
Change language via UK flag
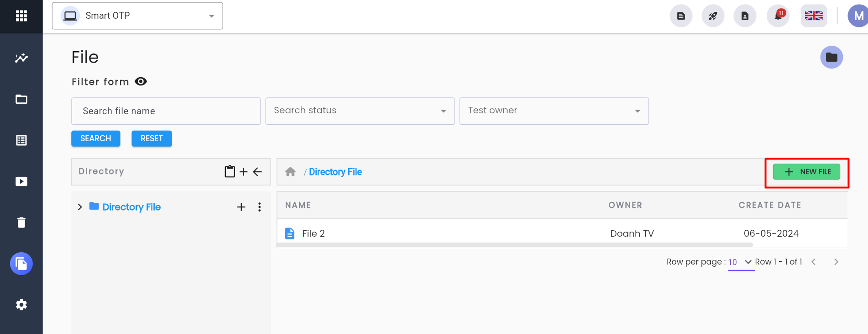click(x=814, y=16)
